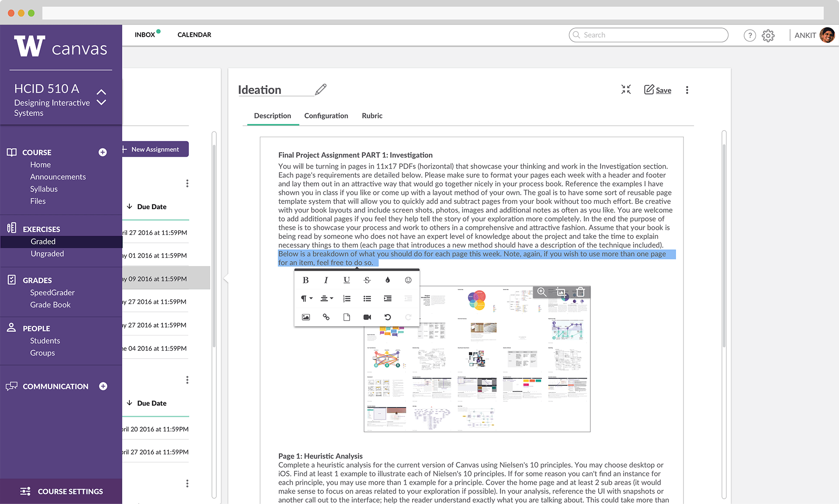The height and width of the screenshot is (504, 839).
Task: Open Course Settings
Action: pos(61,491)
